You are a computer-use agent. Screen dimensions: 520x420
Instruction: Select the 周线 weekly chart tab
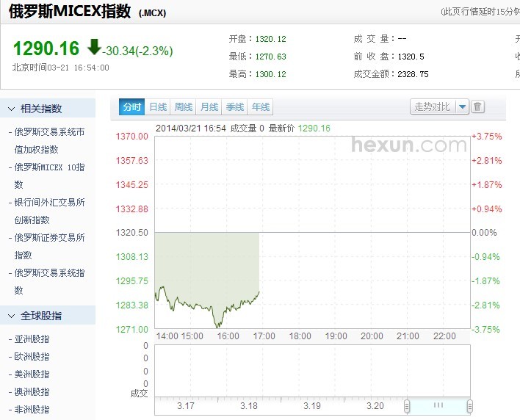coord(184,107)
